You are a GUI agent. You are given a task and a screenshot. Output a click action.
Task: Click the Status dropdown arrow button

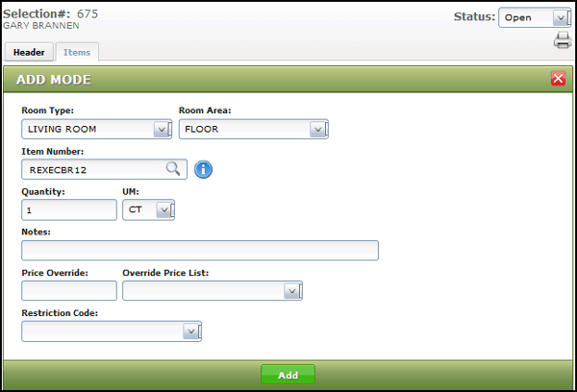click(x=562, y=17)
